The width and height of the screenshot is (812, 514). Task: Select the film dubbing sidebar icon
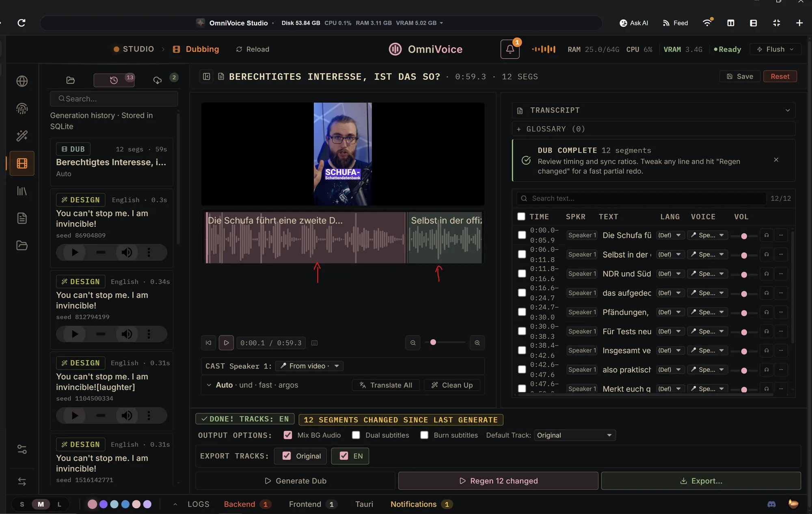tap(22, 163)
